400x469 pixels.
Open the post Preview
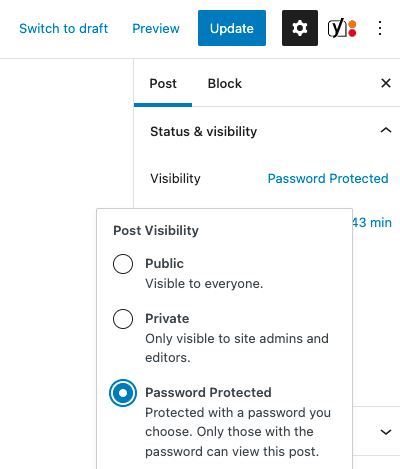click(156, 29)
